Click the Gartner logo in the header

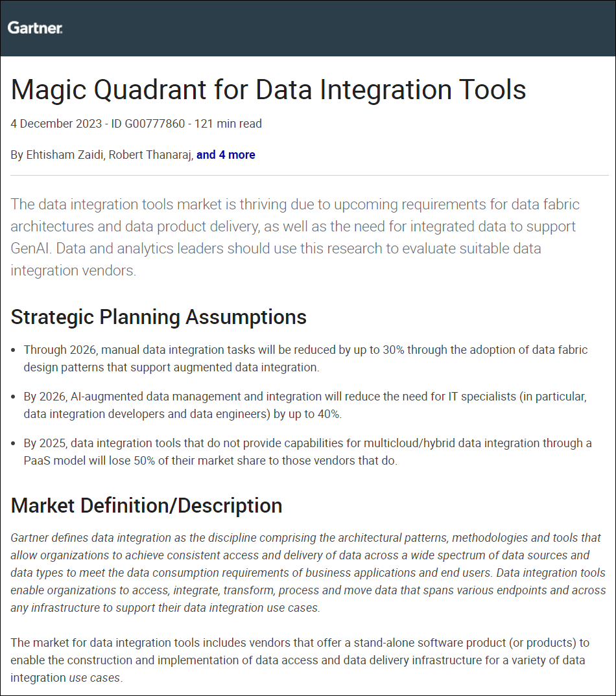35,28
